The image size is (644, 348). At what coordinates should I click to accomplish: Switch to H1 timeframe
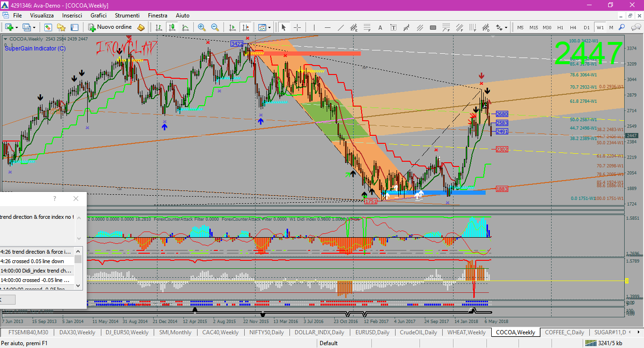[560, 27]
